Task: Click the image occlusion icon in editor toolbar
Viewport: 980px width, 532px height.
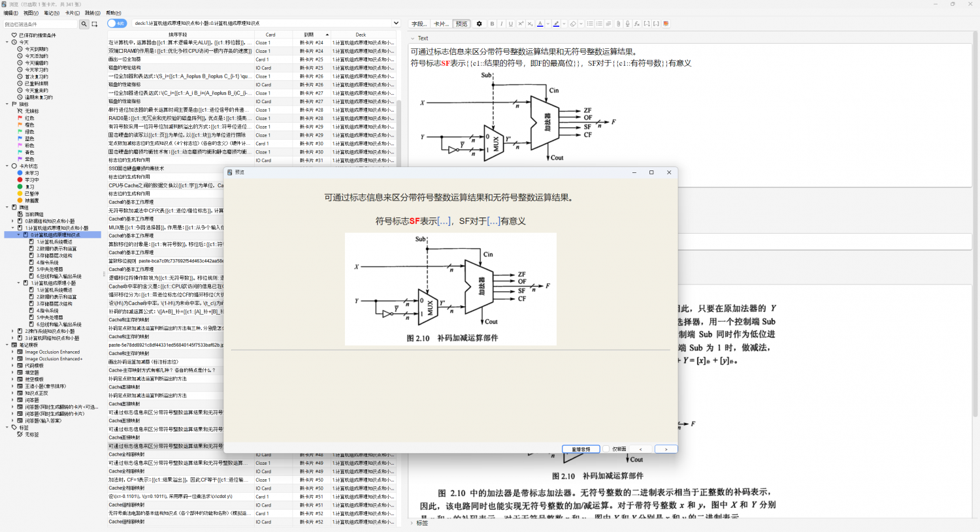Action: coord(666,24)
